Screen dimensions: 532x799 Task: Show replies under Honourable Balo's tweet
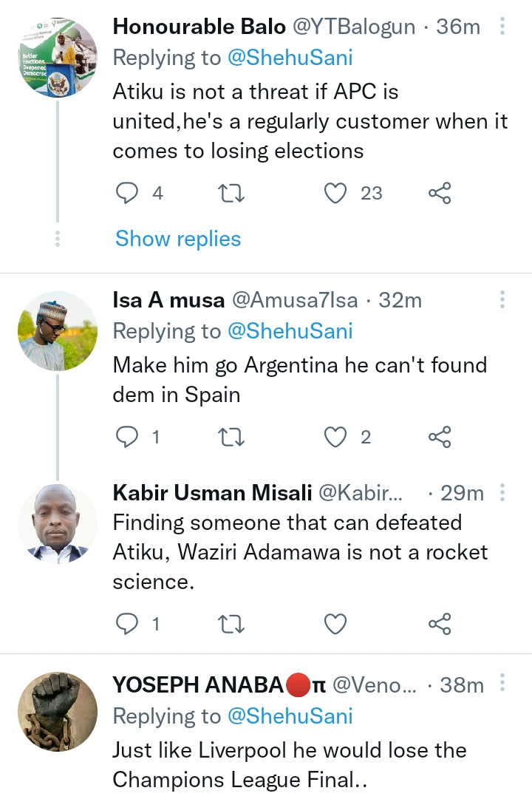178,239
